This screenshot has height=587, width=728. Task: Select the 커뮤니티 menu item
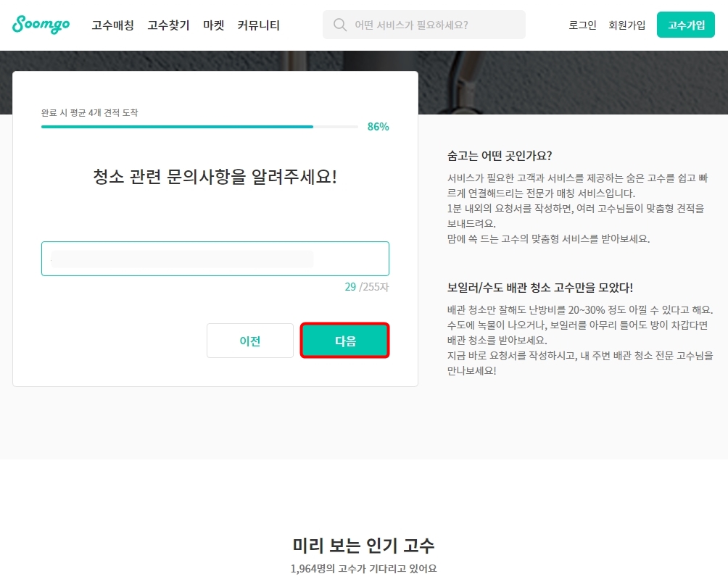point(257,25)
